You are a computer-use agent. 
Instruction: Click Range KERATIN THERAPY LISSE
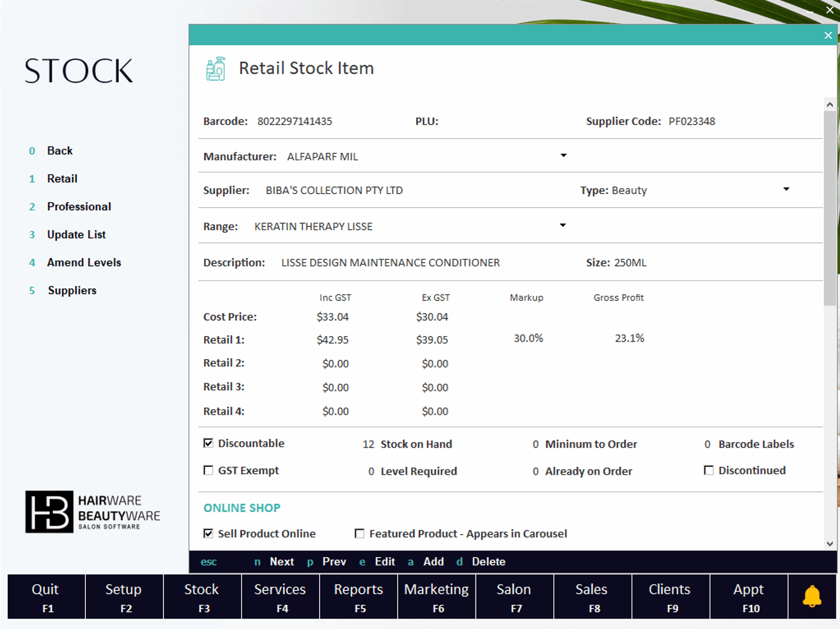click(x=313, y=227)
